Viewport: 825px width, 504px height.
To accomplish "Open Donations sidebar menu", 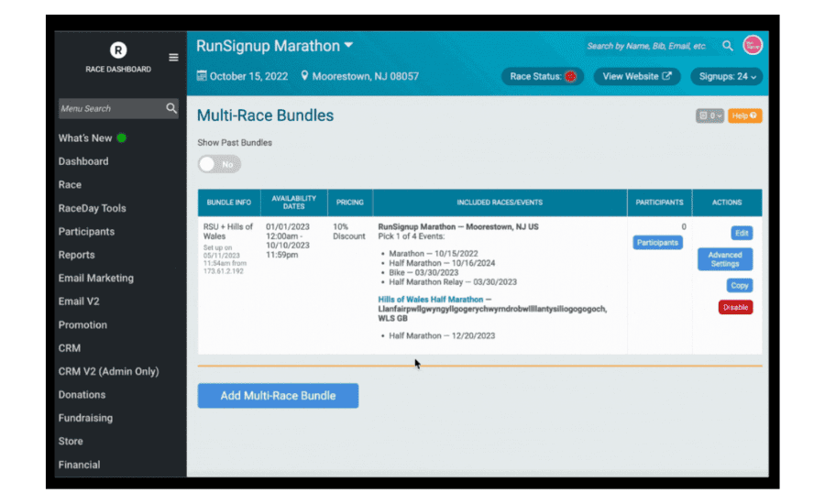I will [82, 395].
